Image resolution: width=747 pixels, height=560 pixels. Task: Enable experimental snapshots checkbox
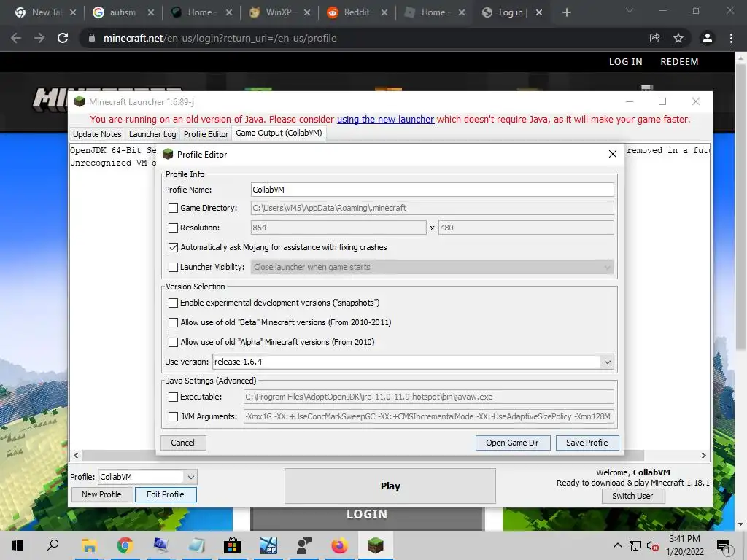tap(174, 303)
